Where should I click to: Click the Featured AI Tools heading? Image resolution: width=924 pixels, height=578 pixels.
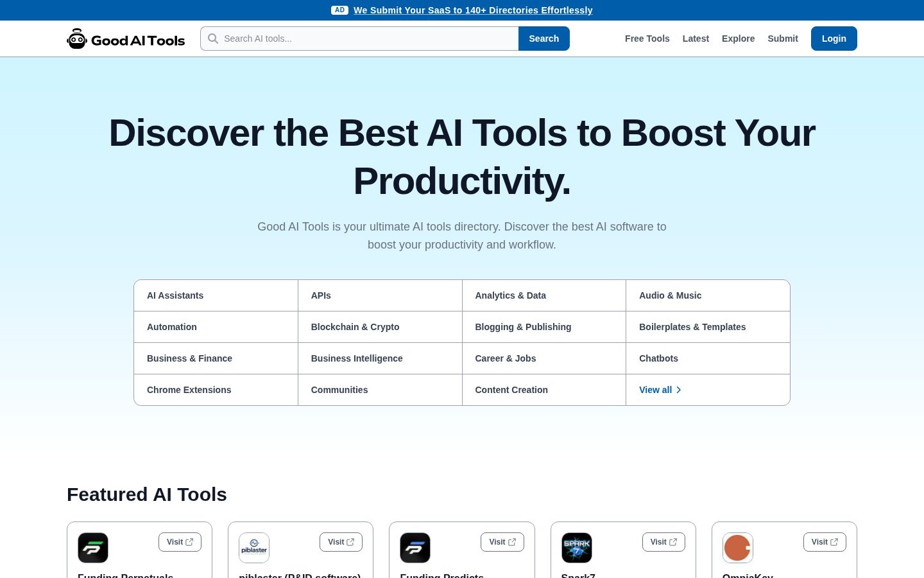[147, 495]
